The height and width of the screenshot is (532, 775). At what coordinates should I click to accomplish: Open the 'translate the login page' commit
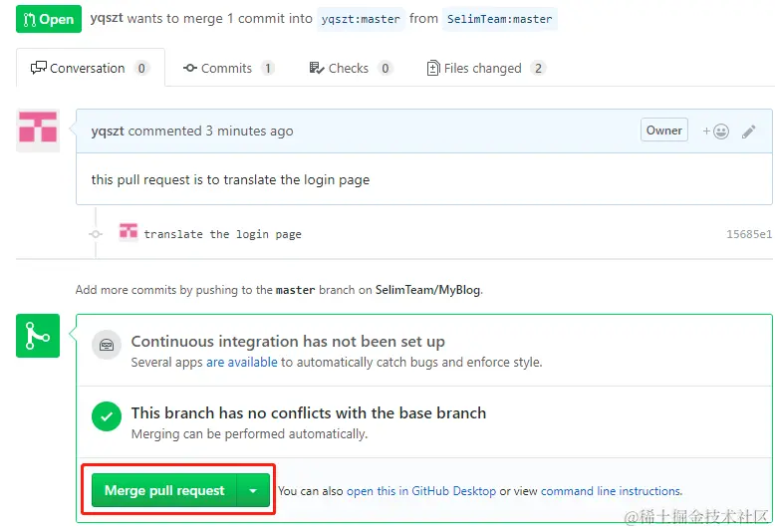(222, 234)
